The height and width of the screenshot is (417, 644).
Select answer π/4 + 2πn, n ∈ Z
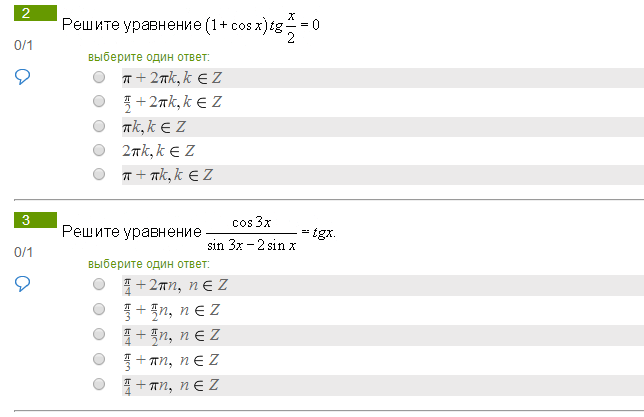(x=98, y=284)
